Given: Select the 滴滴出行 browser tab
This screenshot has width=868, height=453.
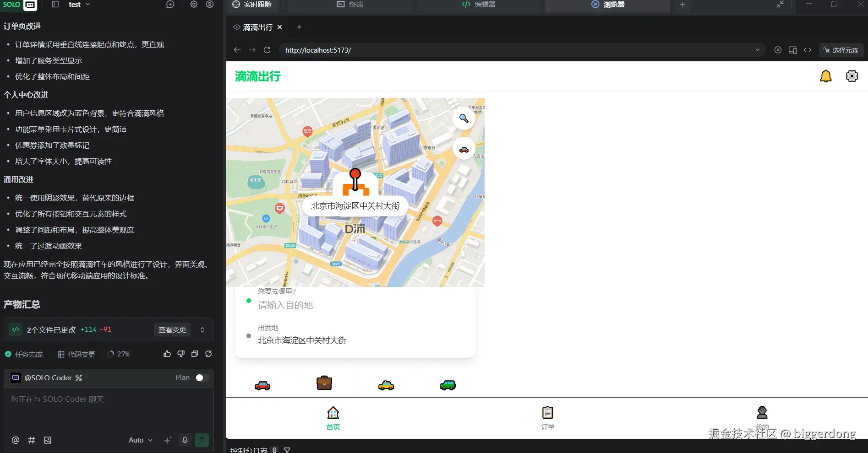Looking at the screenshot, I should point(257,27).
